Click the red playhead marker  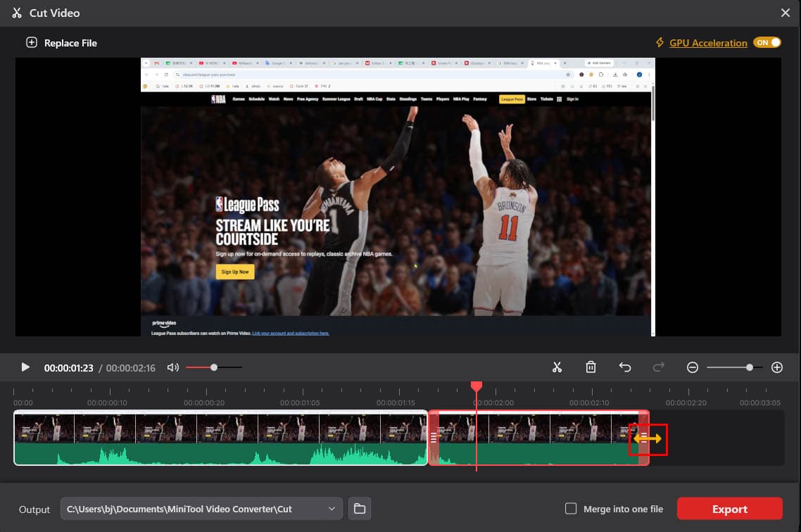476,386
